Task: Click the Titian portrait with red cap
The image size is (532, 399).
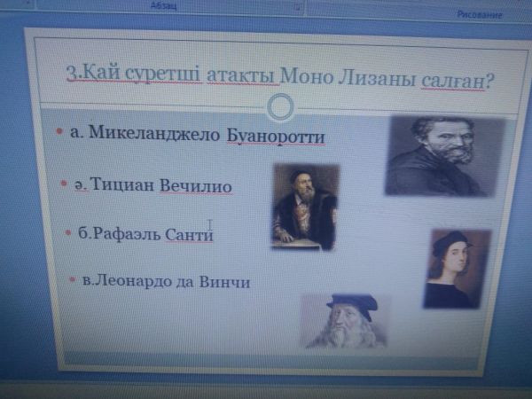Action: [304, 206]
